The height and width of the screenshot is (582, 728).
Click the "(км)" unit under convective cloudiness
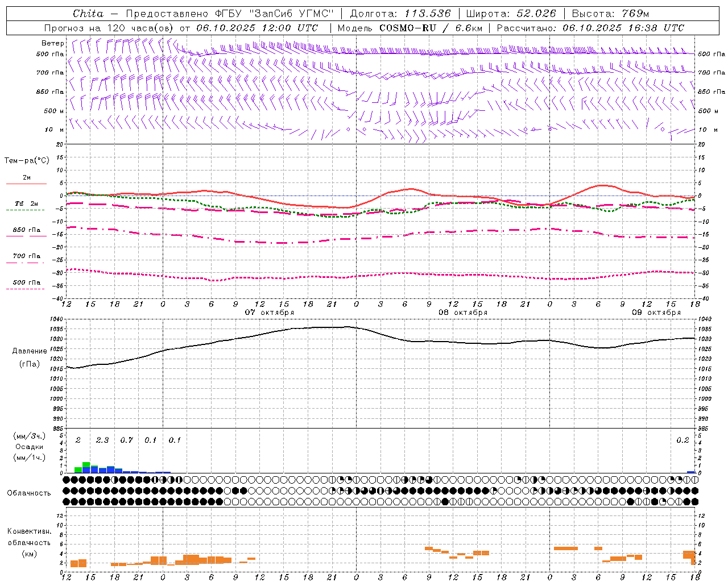[30, 554]
